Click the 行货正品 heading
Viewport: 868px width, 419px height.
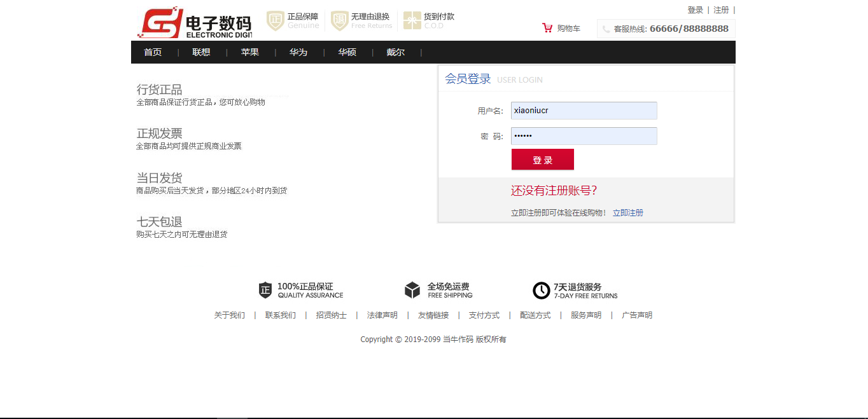(x=159, y=90)
